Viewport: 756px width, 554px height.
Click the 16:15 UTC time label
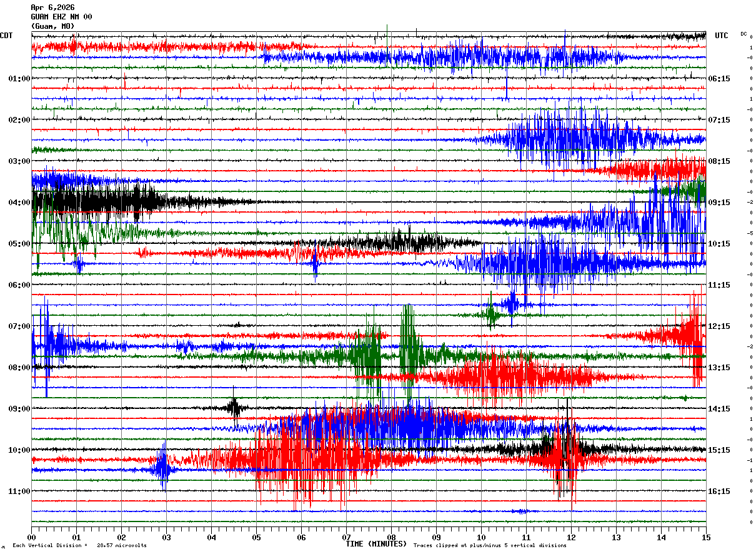click(x=720, y=491)
